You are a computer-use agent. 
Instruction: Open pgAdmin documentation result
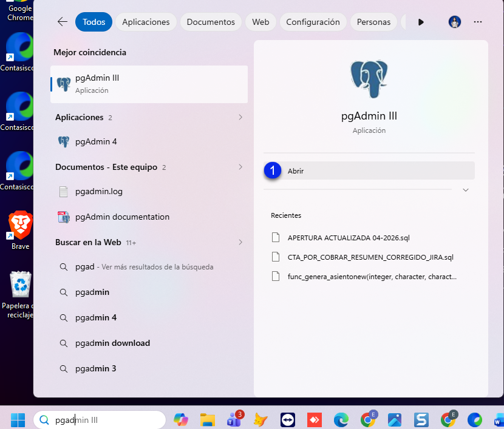149,217
